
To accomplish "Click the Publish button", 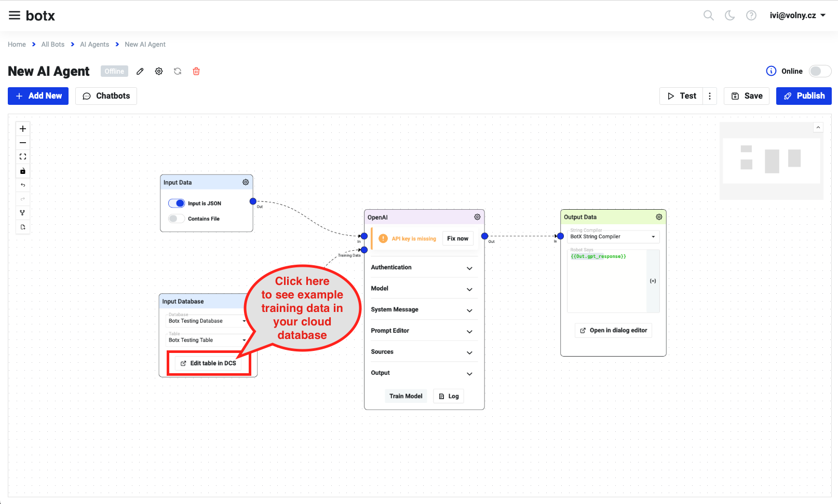I will click(803, 96).
